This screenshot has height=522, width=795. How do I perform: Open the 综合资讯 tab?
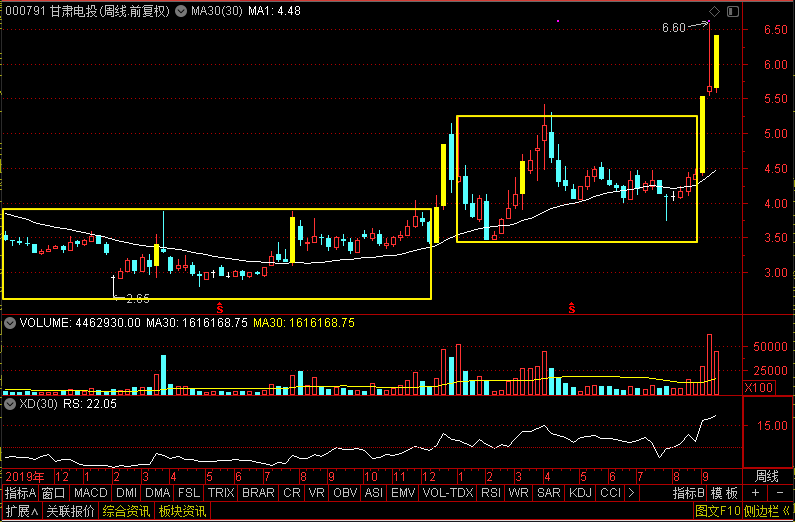pyautogui.click(x=126, y=511)
